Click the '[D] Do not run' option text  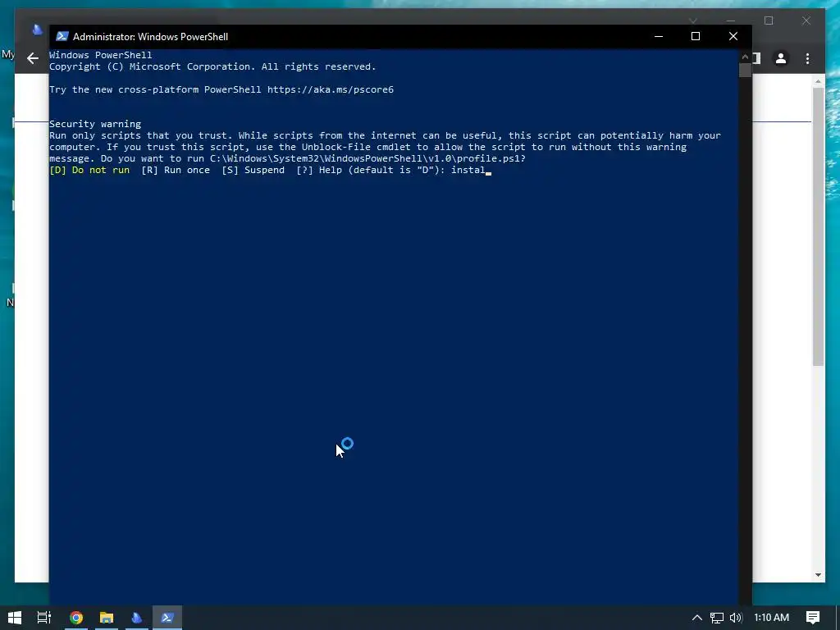tap(89, 170)
